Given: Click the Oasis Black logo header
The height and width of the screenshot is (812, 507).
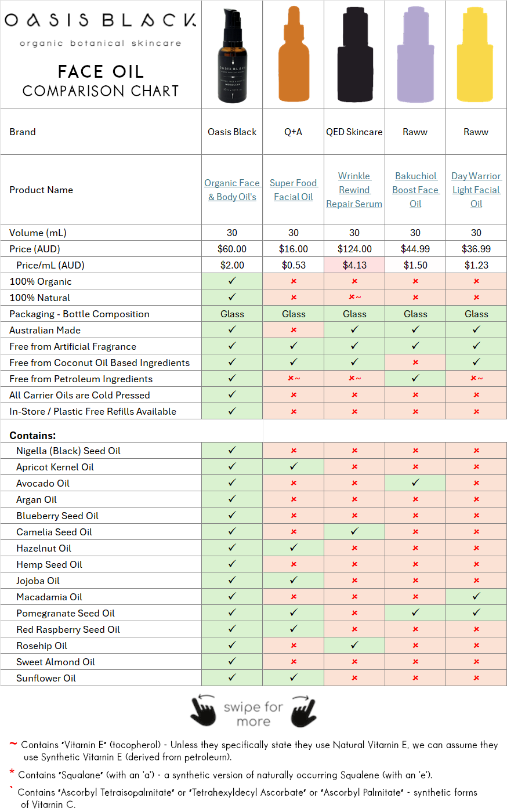Looking at the screenshot, I should click(x=100, y=21).
